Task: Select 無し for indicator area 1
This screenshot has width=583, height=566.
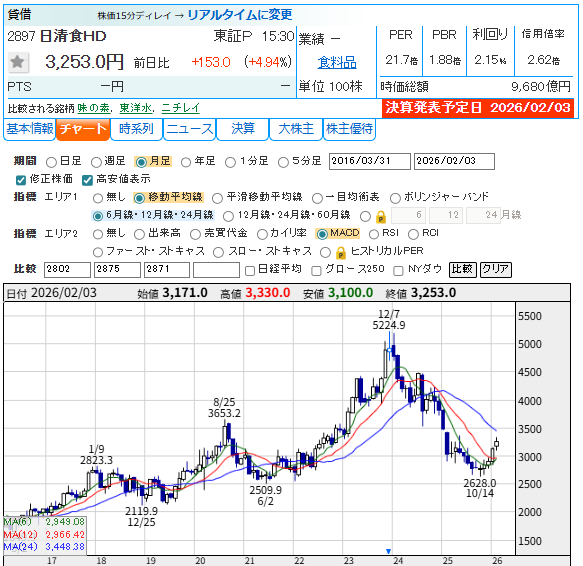Action: click(x=98, y=198)
